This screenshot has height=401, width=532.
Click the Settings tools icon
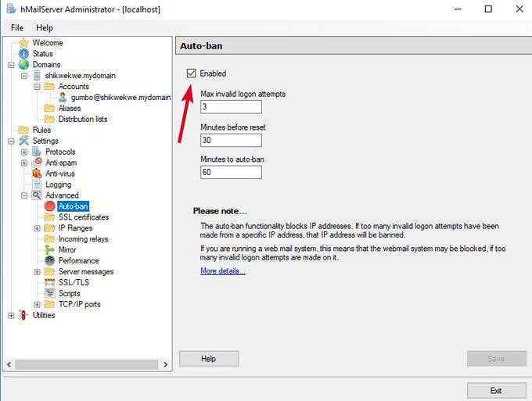[23, 141]
